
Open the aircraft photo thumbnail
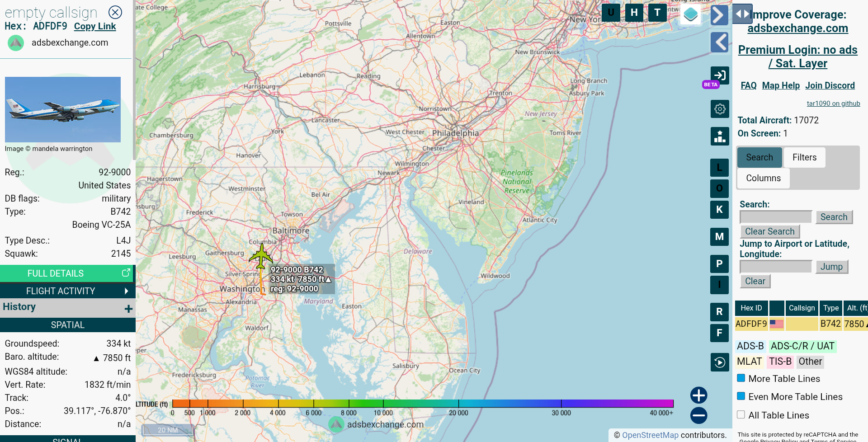coord(63,109)
